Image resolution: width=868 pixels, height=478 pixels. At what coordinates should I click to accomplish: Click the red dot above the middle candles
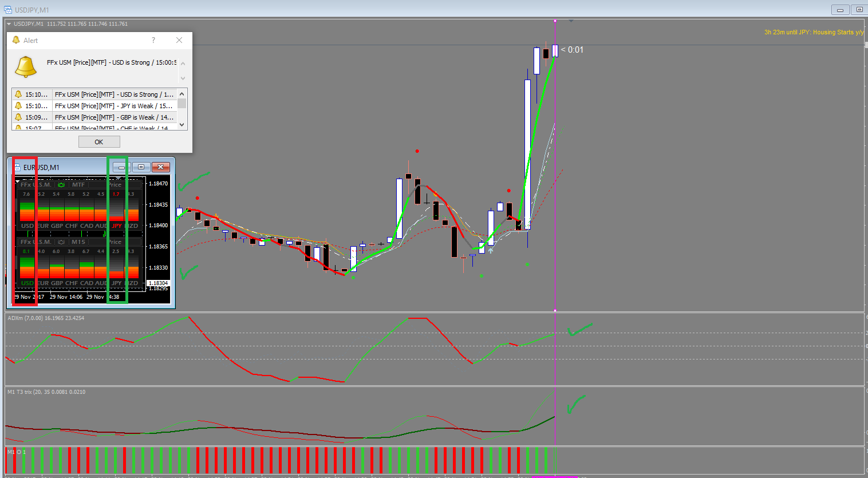pyautogui.click(x=417, y=151)
